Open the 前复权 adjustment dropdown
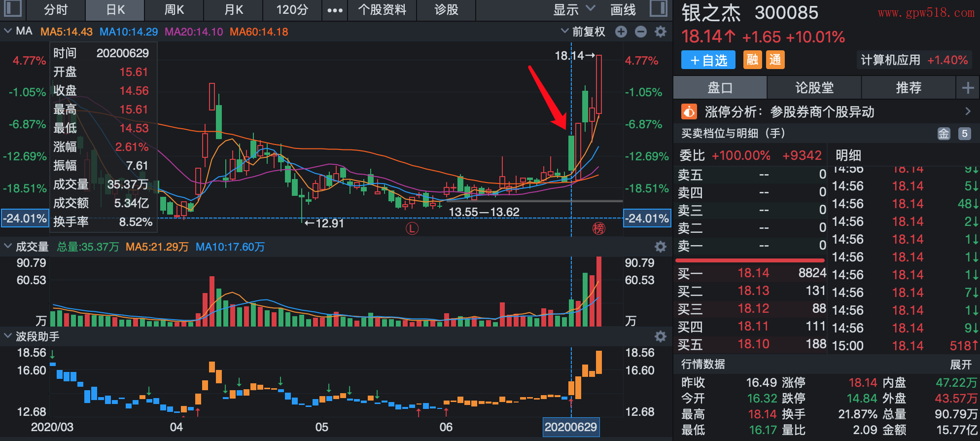 coord(584,32)
